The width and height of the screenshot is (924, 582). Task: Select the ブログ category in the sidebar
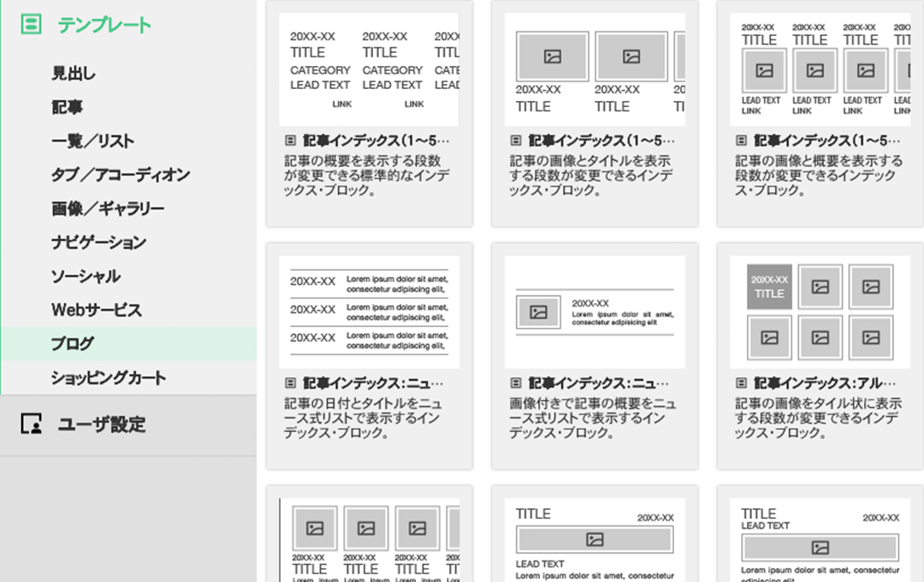click(x=77, y=343)
